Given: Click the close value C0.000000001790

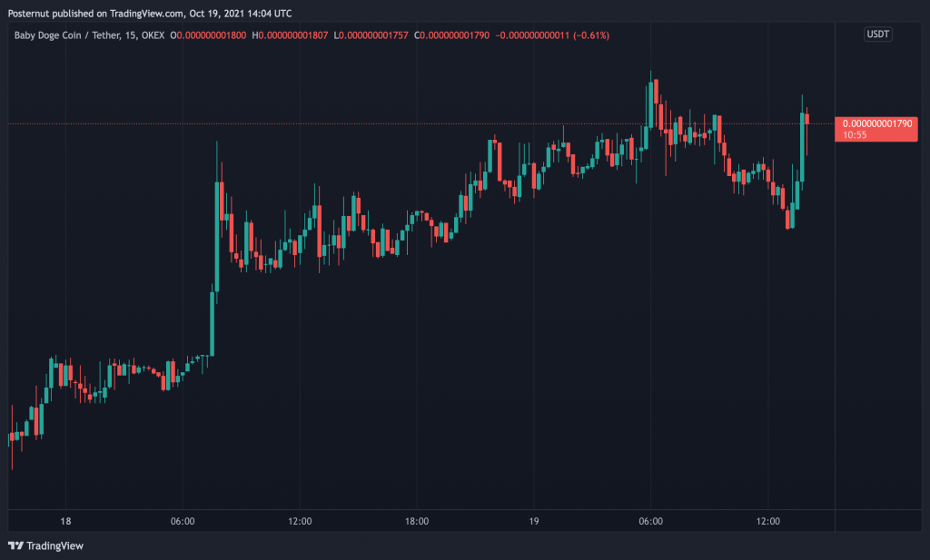Looking at the screenshot, I should pyautogui.click(x=452, y=35).
